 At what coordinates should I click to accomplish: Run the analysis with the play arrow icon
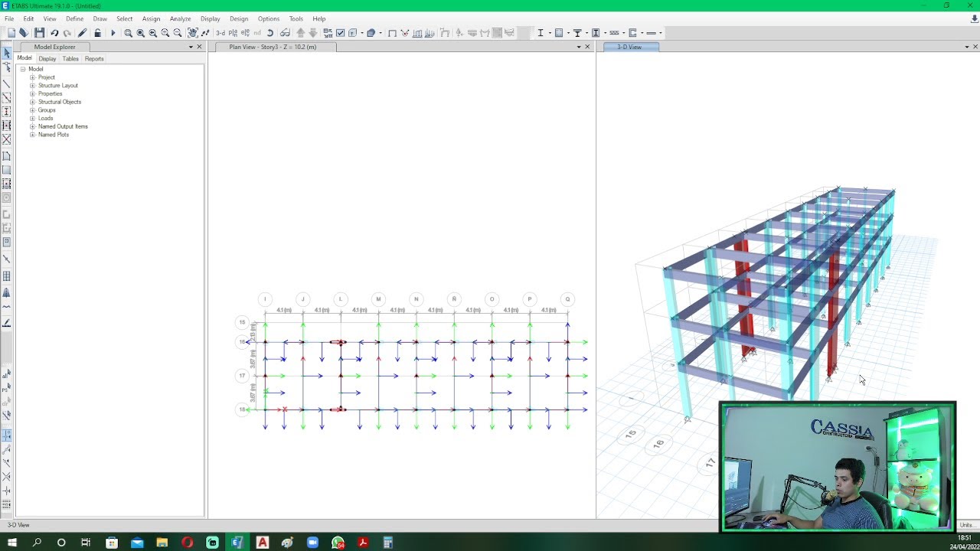pos(113,33)
